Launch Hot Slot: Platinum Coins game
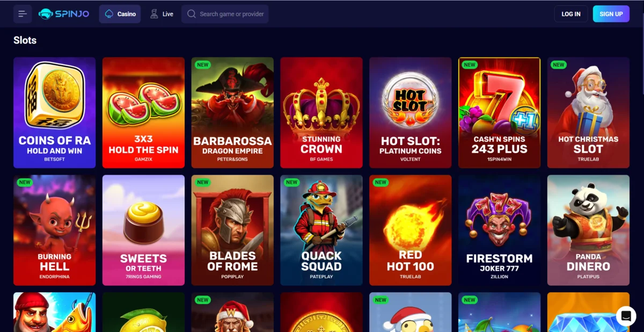644x332 pixels. 411,113
